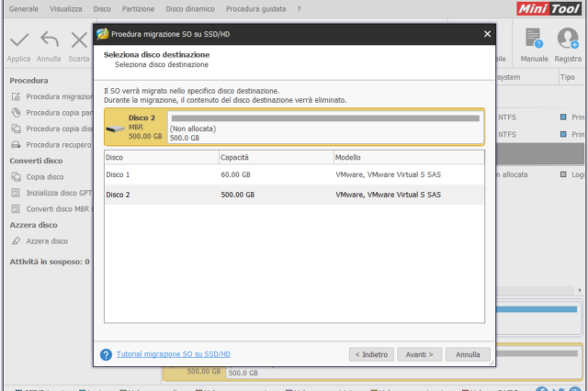
Task: Click the Annulla undo arrow icon
Action: point(50,39)
